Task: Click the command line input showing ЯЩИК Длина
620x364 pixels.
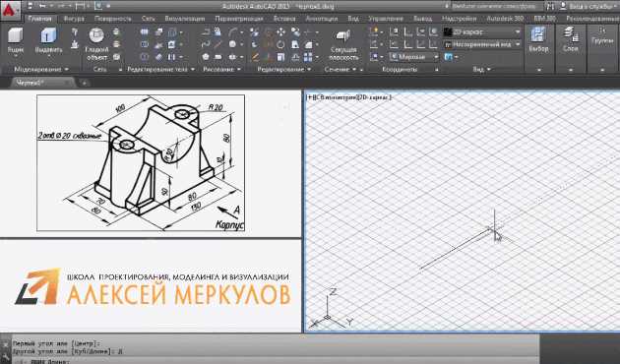Action: point(276,361)
